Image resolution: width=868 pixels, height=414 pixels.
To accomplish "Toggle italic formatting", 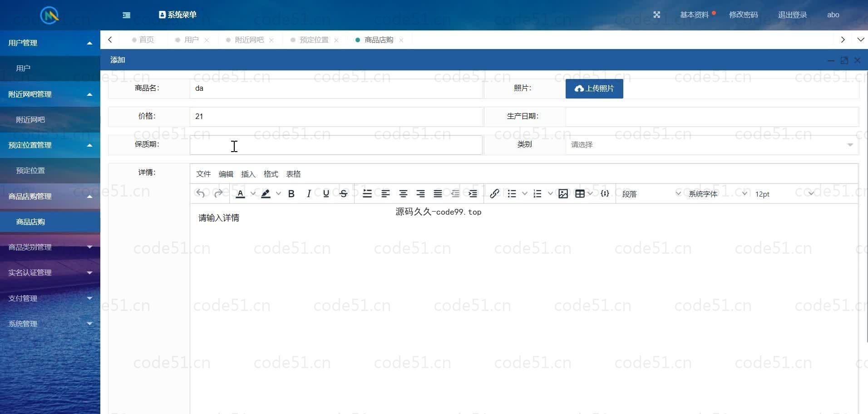I will click(309, 194).
